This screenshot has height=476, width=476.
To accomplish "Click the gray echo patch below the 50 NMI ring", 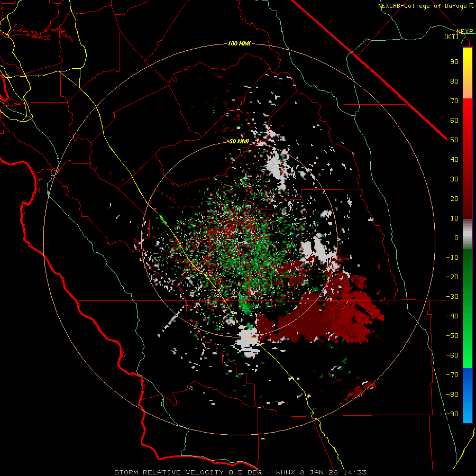I will [x=248, y=342].
